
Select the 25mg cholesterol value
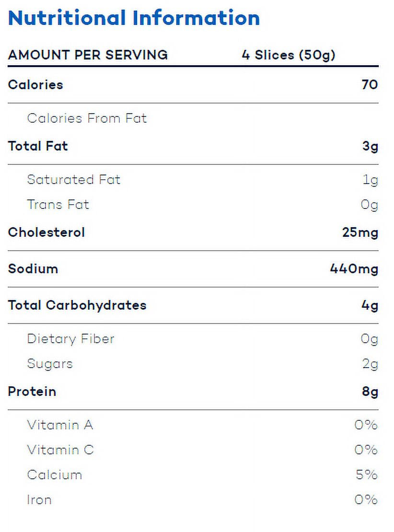click(360, 233)
